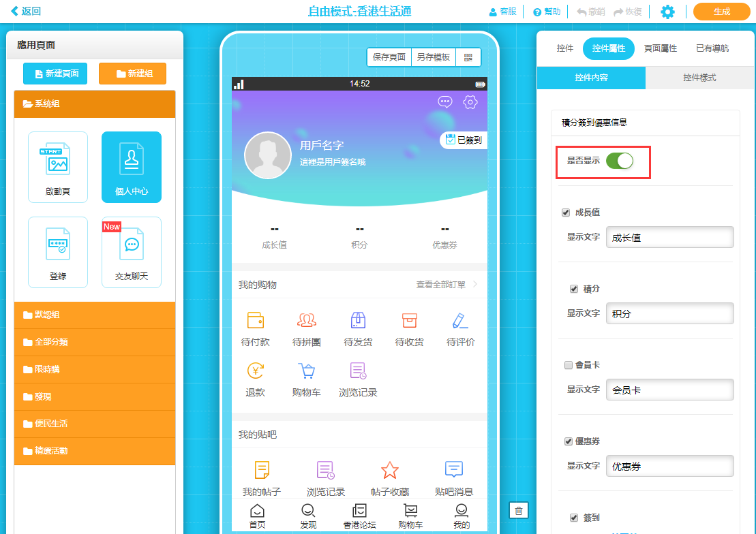Click the hexagon settings icon in phone header
Viewport: 756px width, 534px height.
tap(470, 101)
